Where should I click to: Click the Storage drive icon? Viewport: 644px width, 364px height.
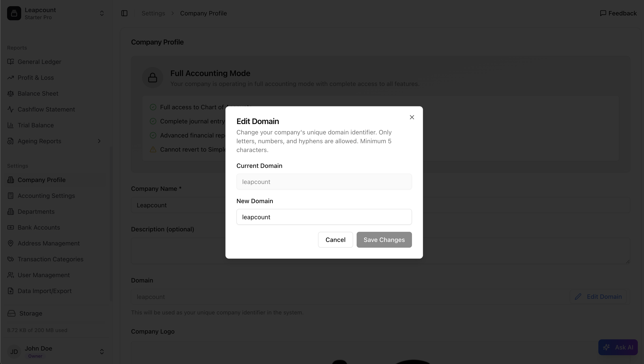coord(11,314)
